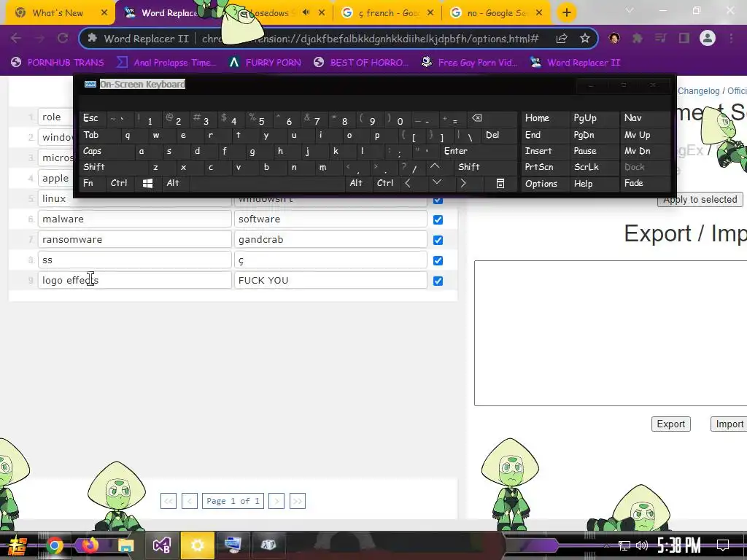Click Apply to selected button

pyautogui.click(x=700, y=200)
